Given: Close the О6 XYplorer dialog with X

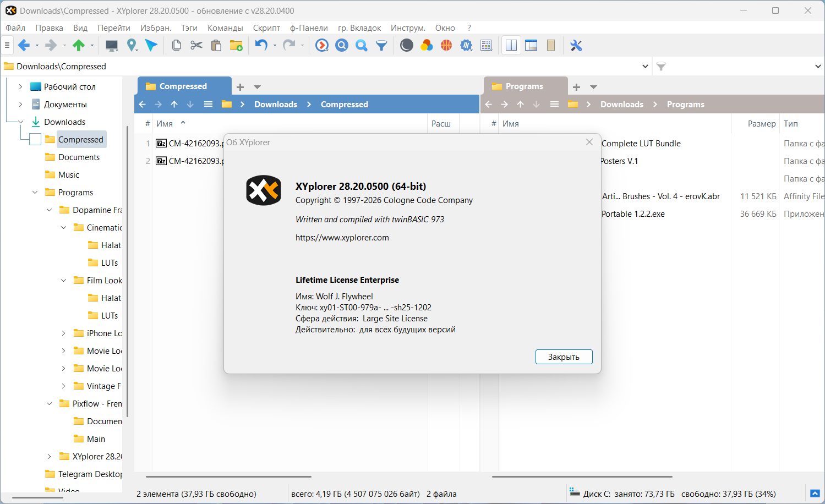Looking at the screenshot, I should (x=589, y=142).
